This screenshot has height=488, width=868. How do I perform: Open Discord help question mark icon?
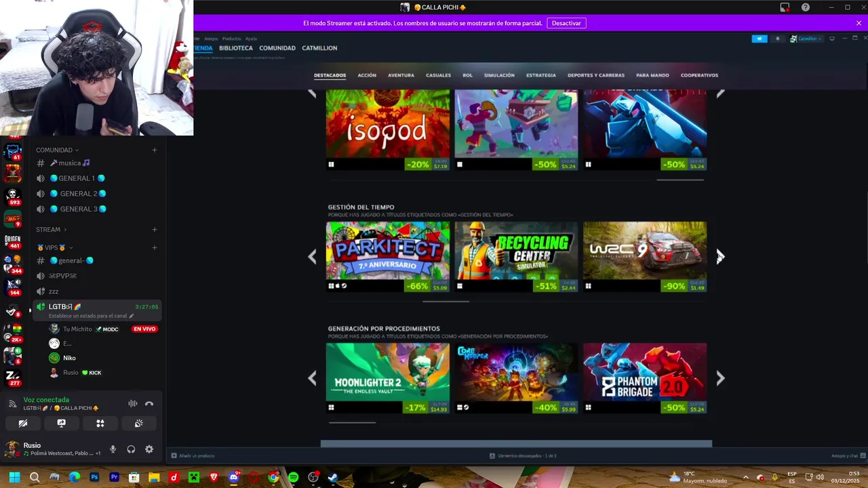coord(806,7)
